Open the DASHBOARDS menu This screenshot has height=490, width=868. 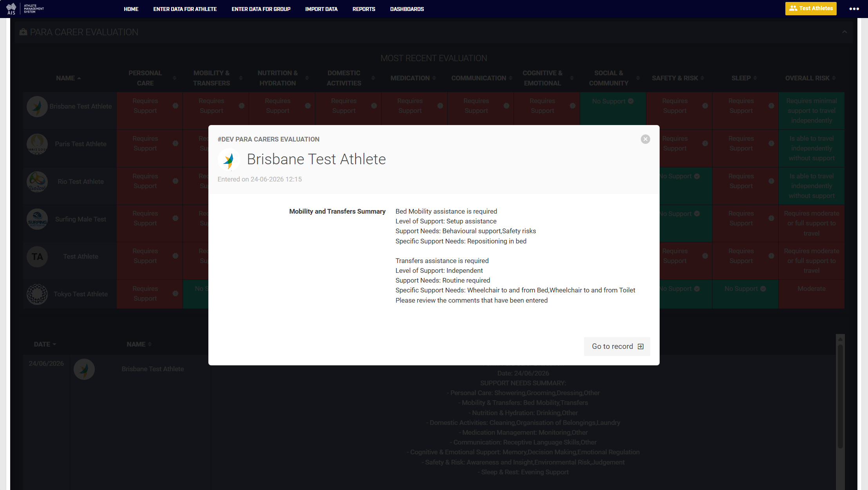(407, 9)
